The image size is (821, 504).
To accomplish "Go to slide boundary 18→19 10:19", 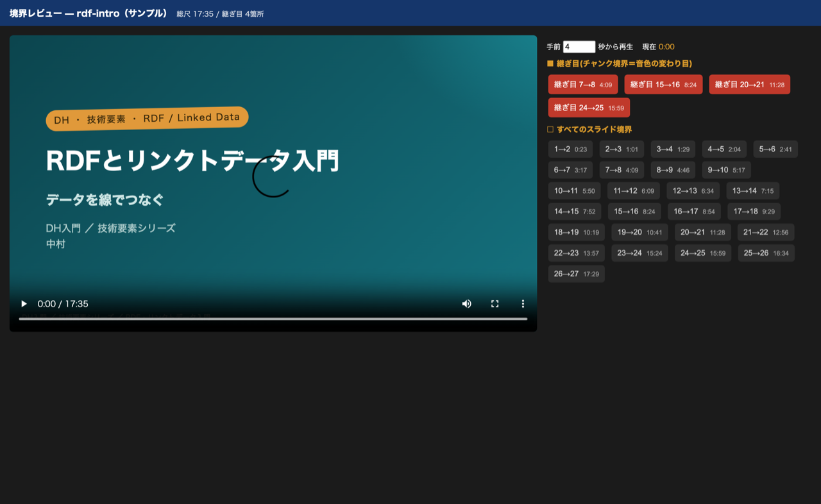I will (x=577, y=232).
